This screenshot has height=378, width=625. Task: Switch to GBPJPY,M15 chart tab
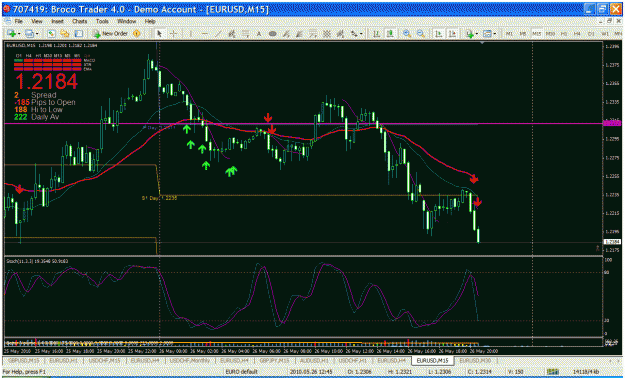click(x=275, y=360)
